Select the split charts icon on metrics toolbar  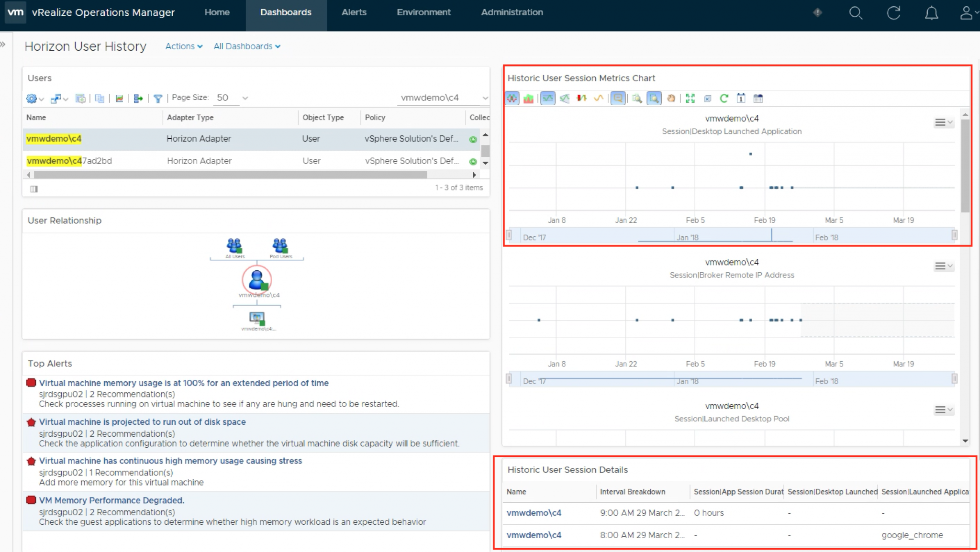pyautogui.click(x=565, y=99)
